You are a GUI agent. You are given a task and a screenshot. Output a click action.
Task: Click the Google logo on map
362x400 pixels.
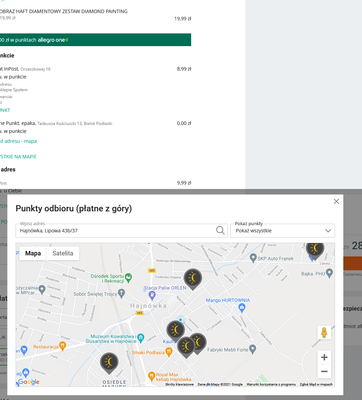[x=28, y=382]
